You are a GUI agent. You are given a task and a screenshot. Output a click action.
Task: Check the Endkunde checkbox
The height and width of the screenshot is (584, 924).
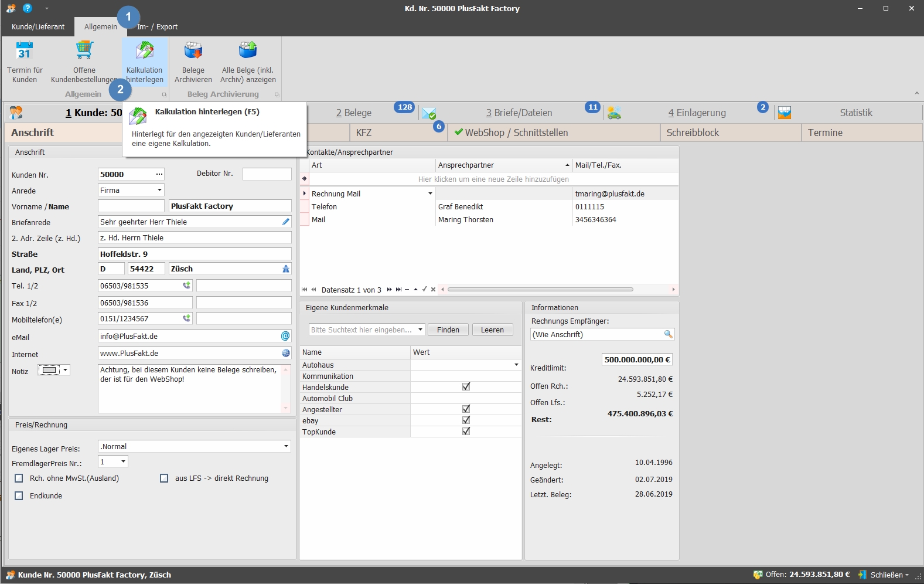coord(19,495)
